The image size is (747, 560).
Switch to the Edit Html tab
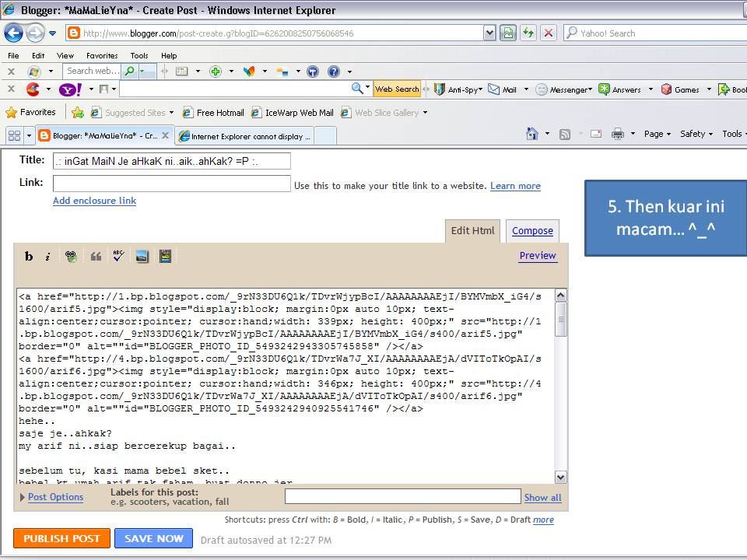pos(472,231)
